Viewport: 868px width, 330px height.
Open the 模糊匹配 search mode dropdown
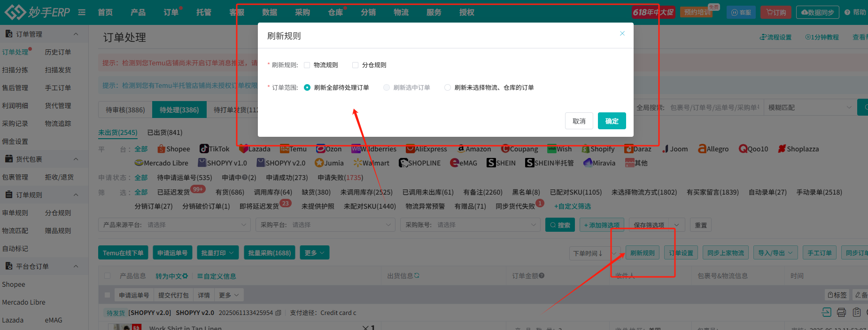pos(810,107)
